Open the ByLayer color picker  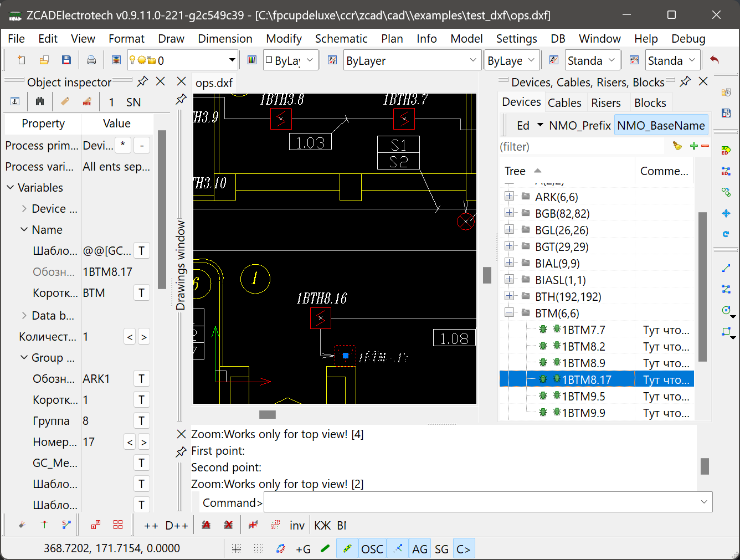pos(290,60)
